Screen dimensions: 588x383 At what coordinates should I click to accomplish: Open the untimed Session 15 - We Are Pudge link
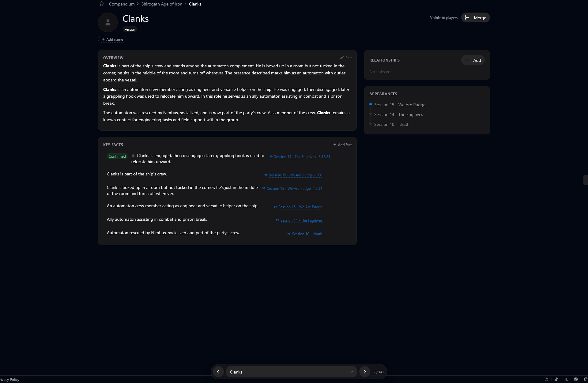(x=300, y=207)
